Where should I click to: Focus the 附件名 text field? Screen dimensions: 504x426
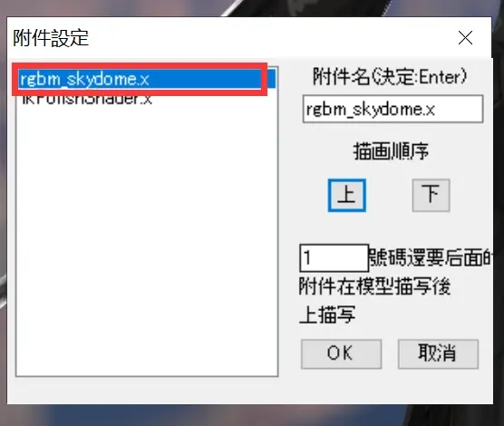(393, 109)
